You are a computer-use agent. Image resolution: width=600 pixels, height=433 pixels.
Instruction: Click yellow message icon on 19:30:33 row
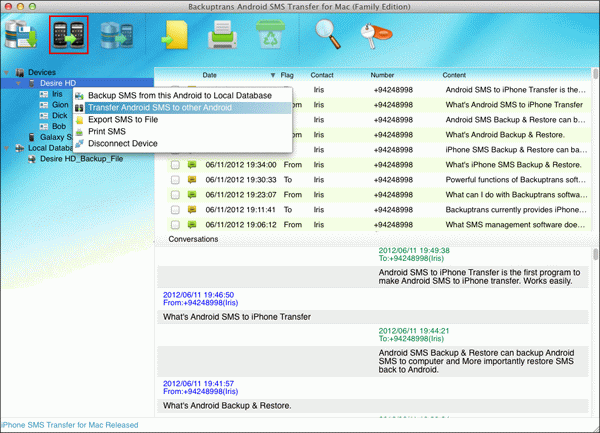[x=192, y=180]
